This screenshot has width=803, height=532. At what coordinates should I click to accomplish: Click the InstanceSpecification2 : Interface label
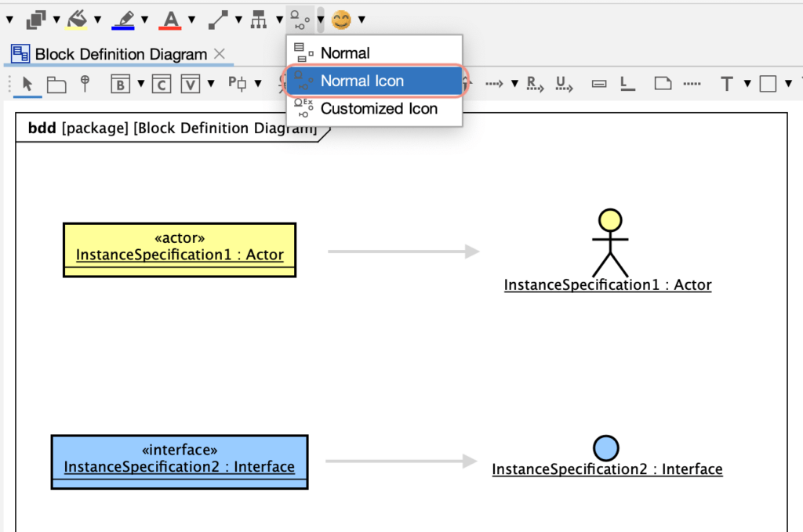606,469
